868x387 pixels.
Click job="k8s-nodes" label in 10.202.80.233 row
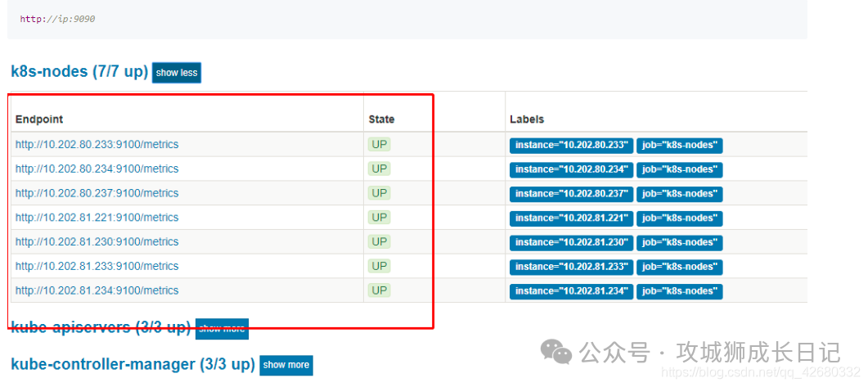click(680, 146)
